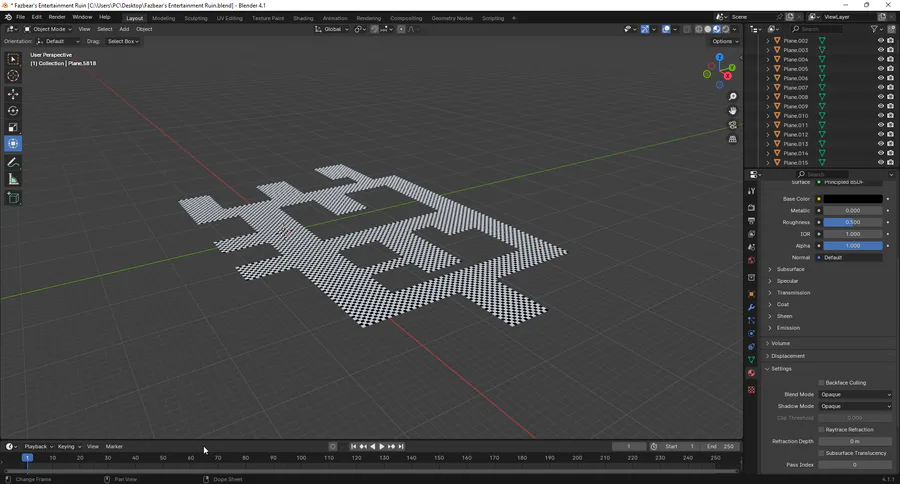This screenshot has width=900, height=484.
Task: Open the Object Data green triangle tab
Action: (751, 359)
